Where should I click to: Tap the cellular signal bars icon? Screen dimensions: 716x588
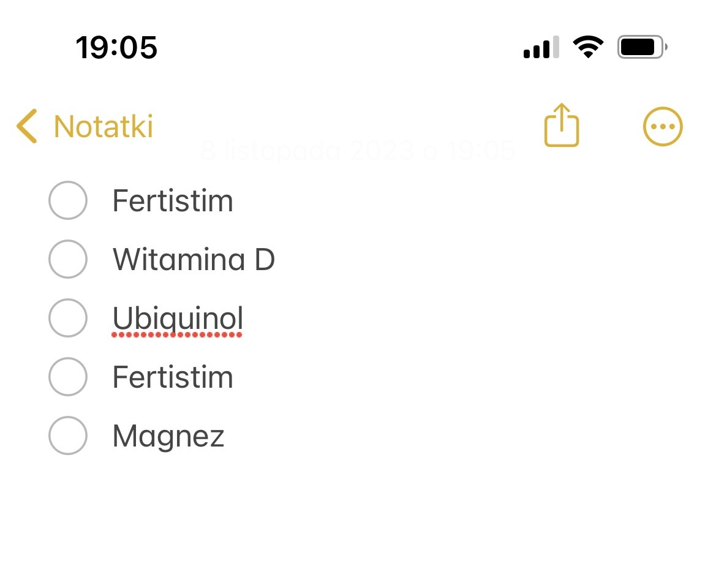point(541,47)
